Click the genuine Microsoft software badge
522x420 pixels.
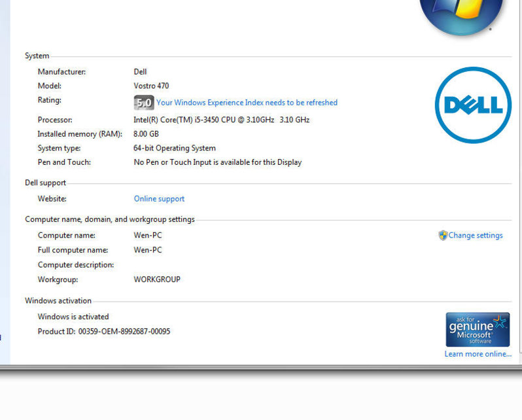tap(478, 330)
